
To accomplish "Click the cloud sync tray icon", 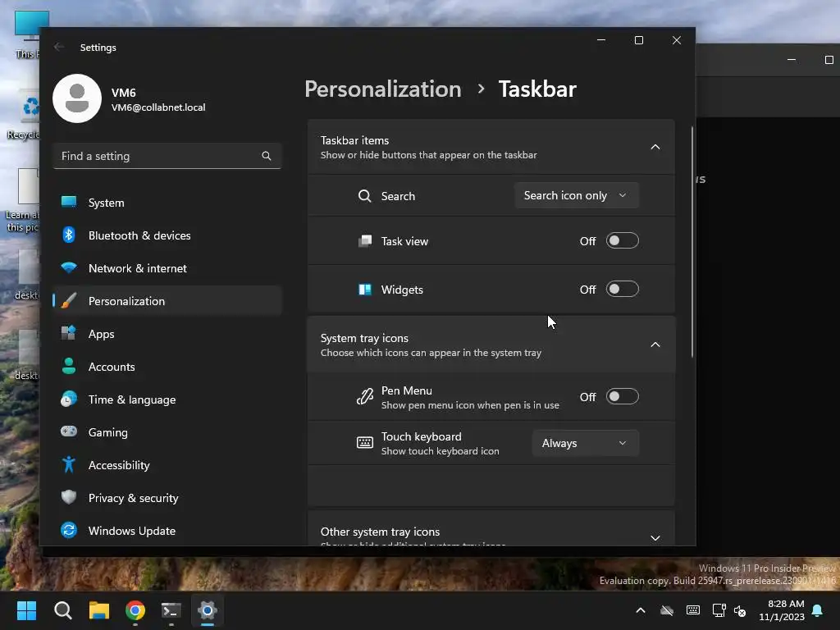I will point(667,610).
